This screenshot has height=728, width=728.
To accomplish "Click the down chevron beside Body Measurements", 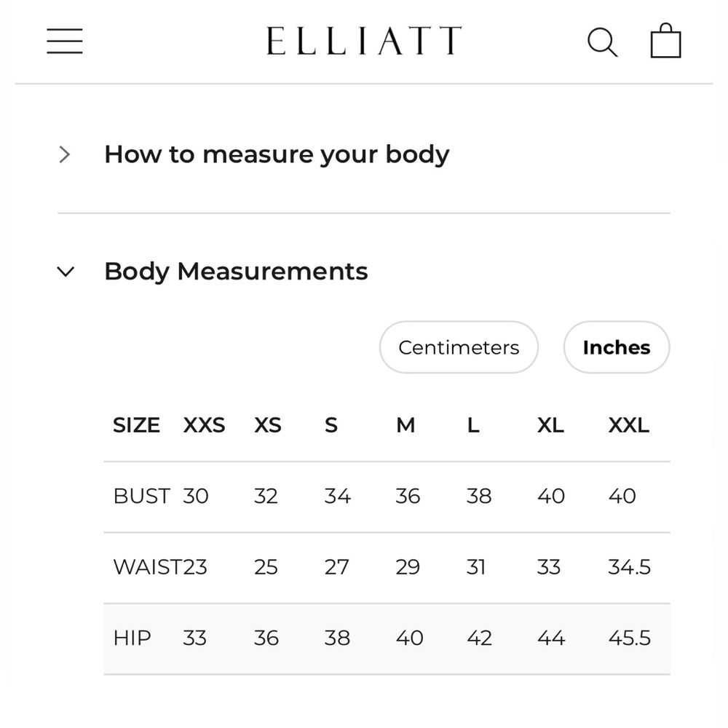I will click(66, 272).
